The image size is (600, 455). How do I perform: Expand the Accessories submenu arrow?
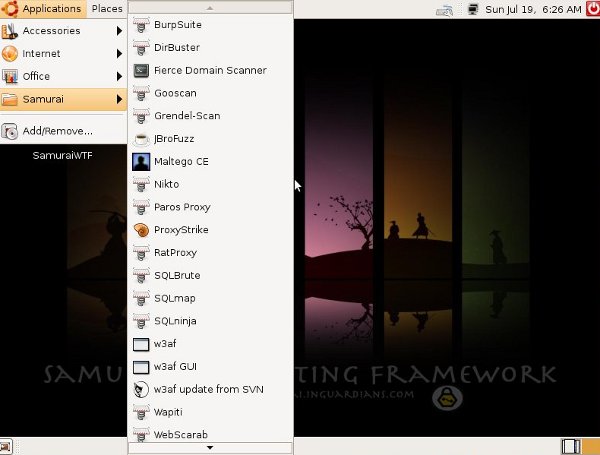[119, 31]
